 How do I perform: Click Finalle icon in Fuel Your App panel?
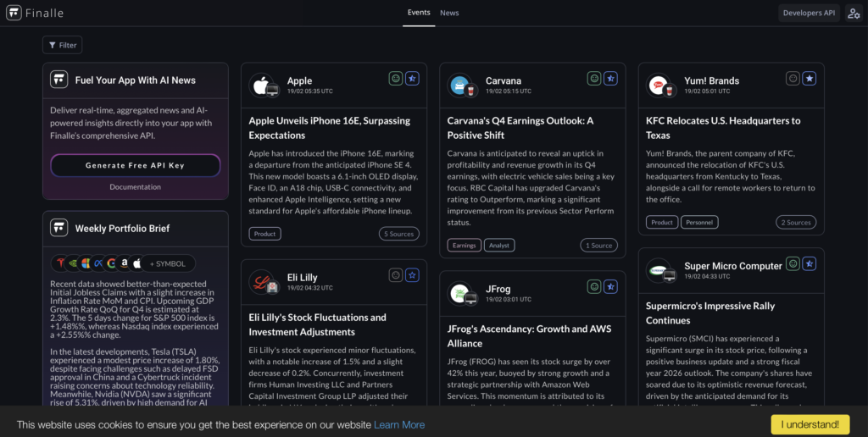click(59, 80)
